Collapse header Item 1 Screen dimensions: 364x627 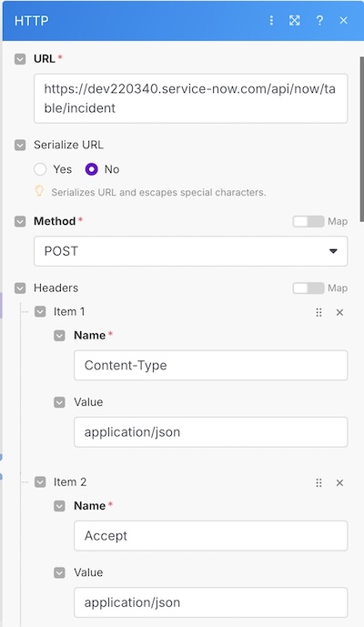tap(40, 311)
